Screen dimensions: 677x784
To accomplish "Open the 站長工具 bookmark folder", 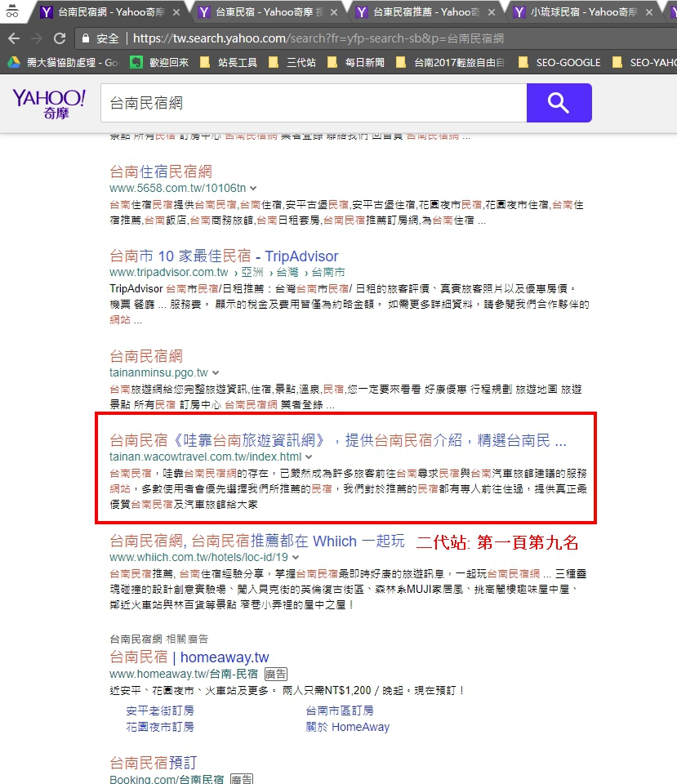I will (229, 63).
